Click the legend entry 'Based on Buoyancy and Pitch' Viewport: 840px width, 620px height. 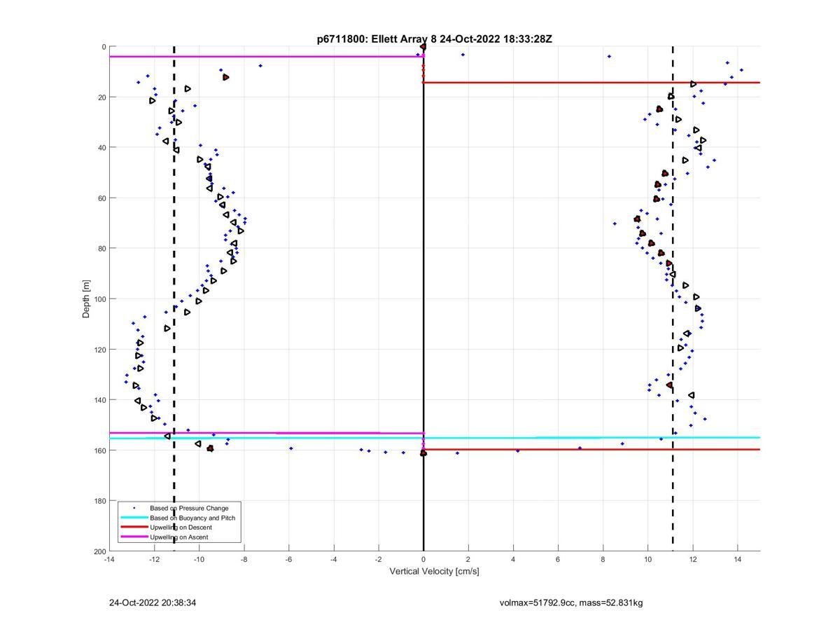pos(192,518)
